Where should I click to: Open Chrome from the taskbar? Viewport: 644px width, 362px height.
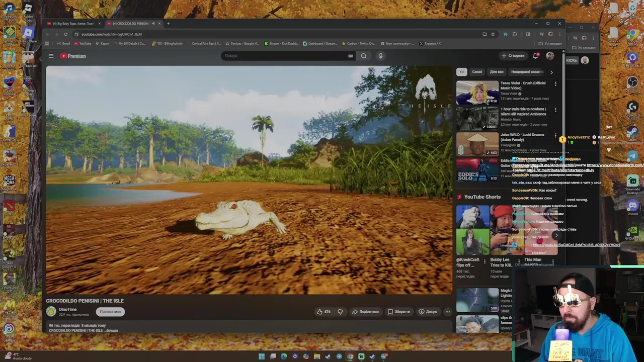350,356
